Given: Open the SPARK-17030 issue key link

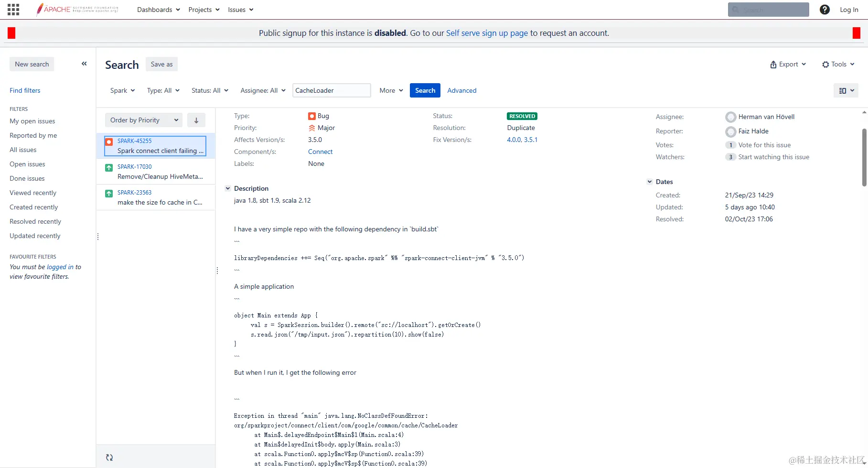Looking at the screenshot, I should 135,167.
